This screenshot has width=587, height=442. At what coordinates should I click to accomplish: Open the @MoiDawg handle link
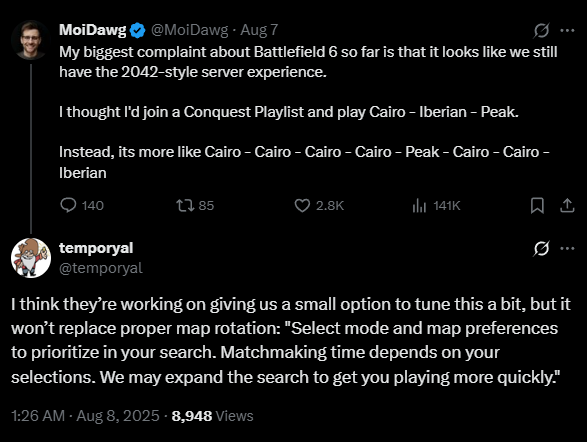189,30
